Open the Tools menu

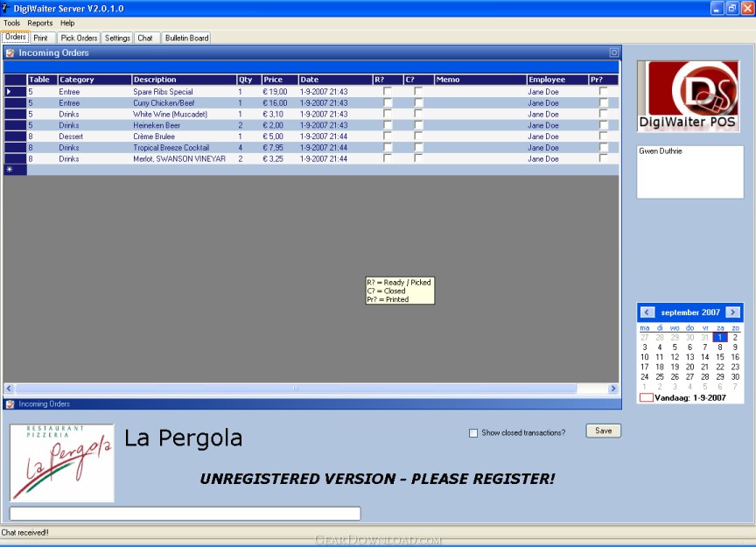[x=11, y=23]
